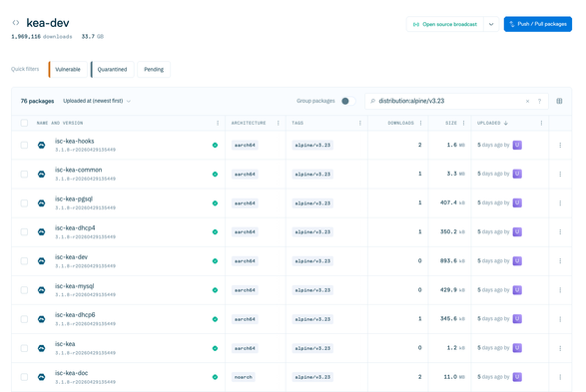Open the actions menu for isc-kea-doc

[x=560, y=377]
